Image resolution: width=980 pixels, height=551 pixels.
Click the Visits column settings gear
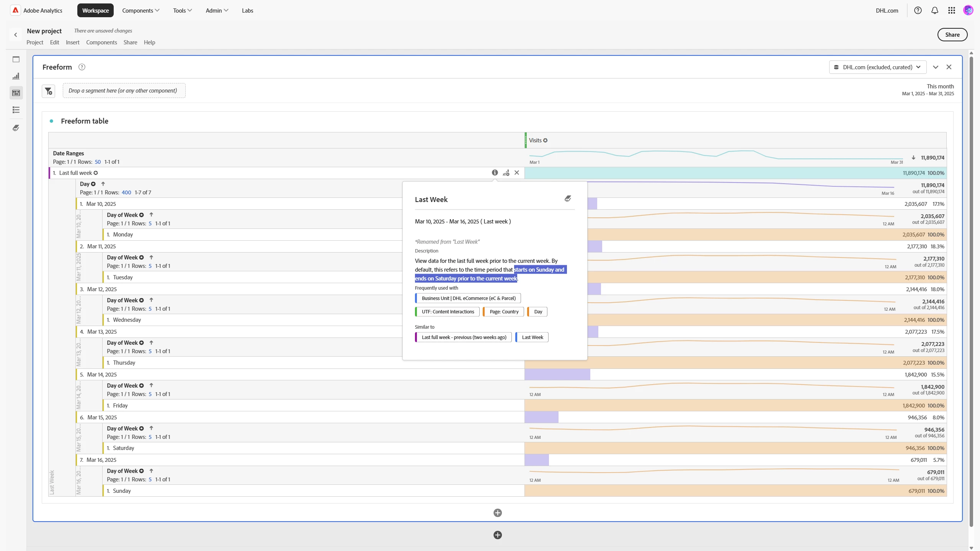click(x=545, y=140)
